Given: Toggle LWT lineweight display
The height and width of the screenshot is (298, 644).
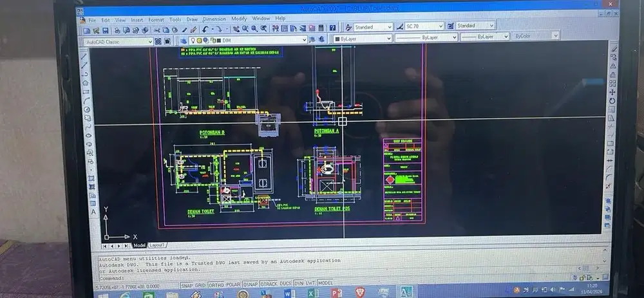Looking at the screenshot, I should (x=310, y=283).
